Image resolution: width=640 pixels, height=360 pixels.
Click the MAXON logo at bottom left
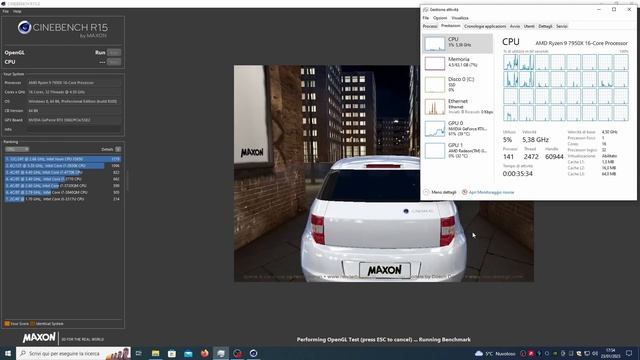[x=39, y=338]
